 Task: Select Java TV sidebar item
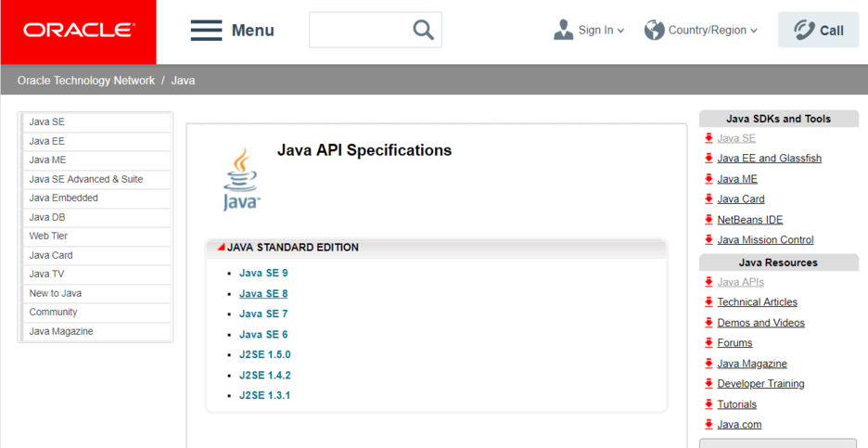click(96, 275)
